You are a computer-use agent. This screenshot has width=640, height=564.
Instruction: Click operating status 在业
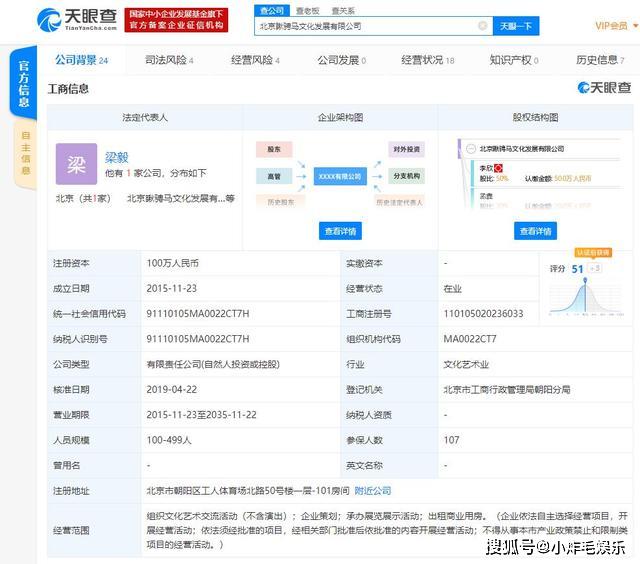pos(452,289)
